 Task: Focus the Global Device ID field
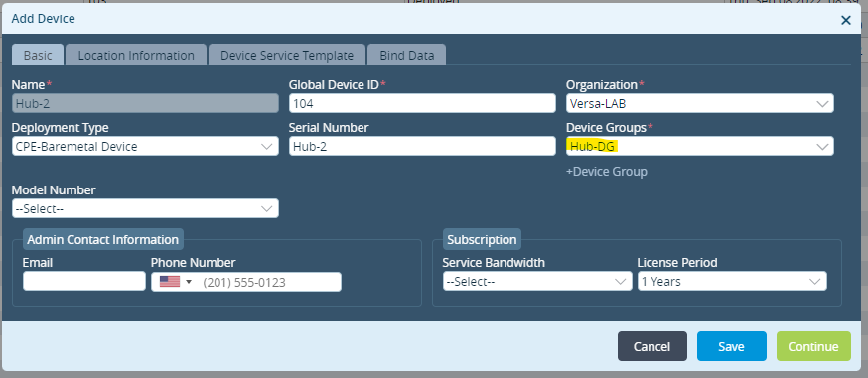point(422,103)
